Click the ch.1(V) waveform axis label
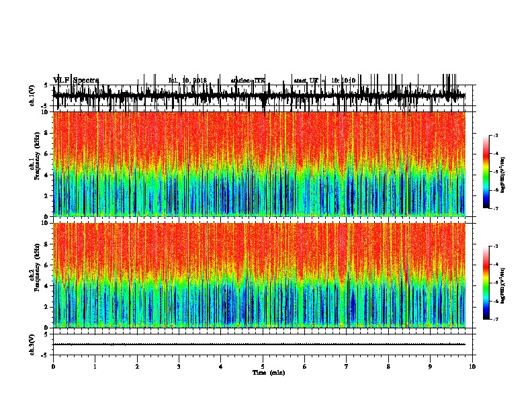This screenshot has width=532, height=411. click(32, 95)
